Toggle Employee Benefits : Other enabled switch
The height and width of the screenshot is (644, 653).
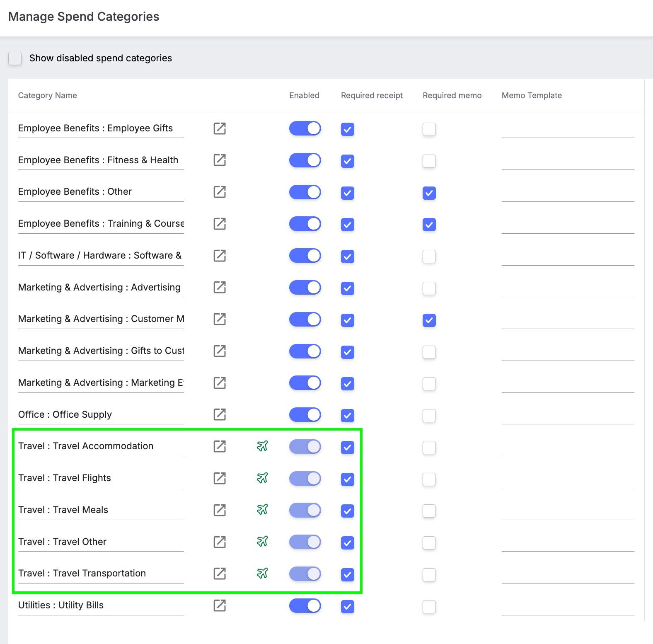tap(305, 192)
